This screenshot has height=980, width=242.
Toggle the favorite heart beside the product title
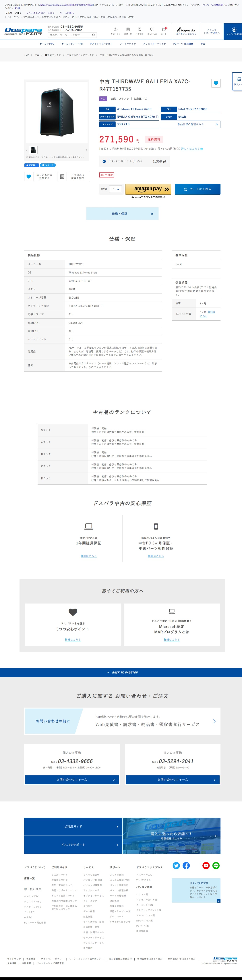click(x=216, y=83)
